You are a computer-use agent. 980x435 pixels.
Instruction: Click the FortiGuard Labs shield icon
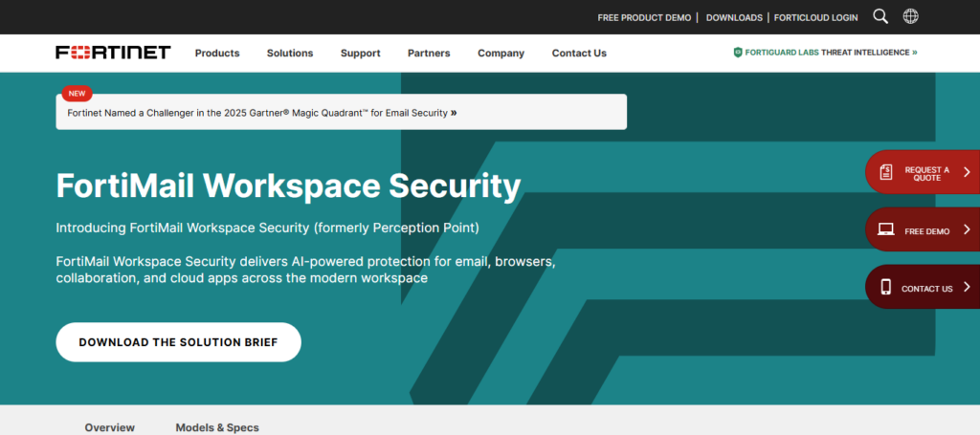[x=738, y=53]
